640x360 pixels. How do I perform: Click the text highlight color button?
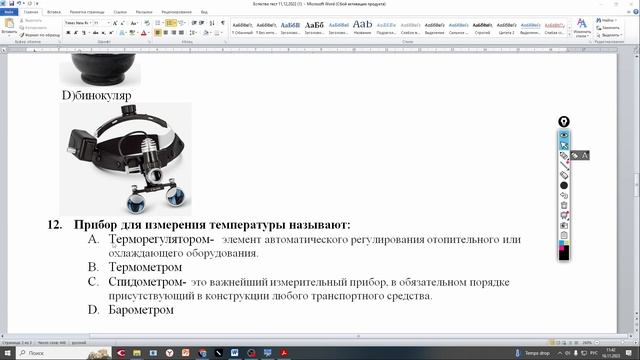(132, 33)
